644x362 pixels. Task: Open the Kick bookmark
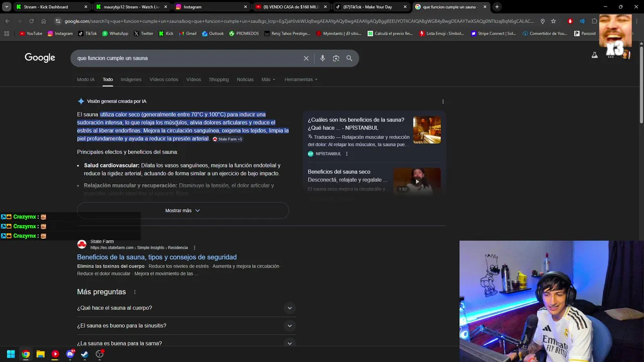(x=166, y=34)
